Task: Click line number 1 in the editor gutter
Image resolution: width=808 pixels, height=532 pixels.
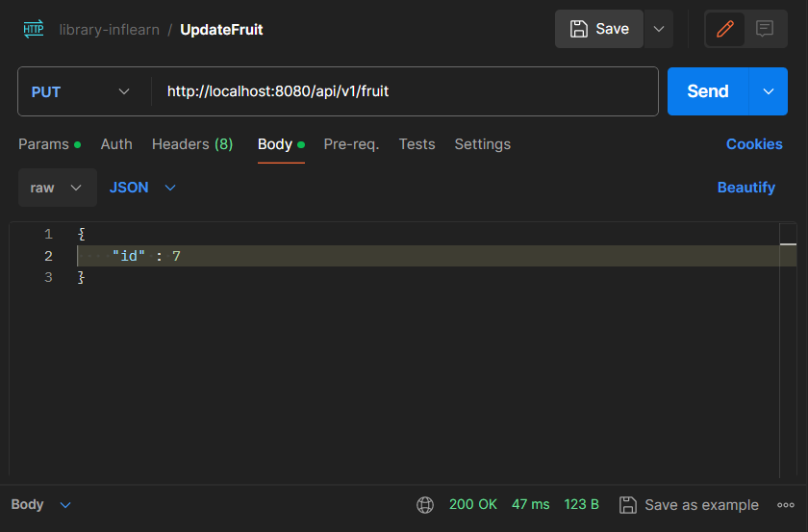Action: 48,235
